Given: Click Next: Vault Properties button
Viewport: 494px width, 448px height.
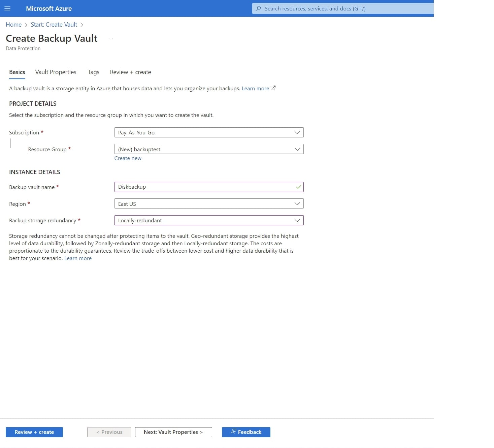Looking at the screenshot, I should tap(173, 432).
